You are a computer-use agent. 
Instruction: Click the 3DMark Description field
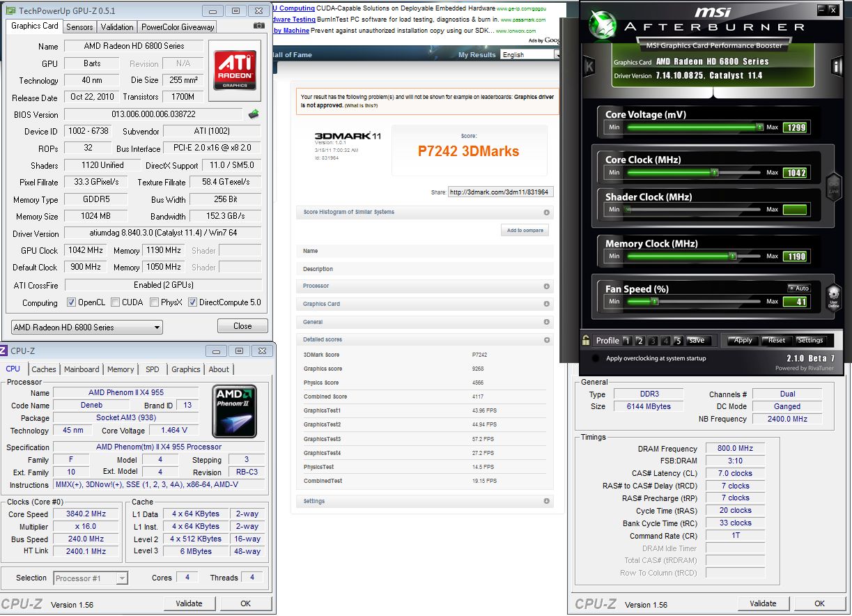pos(425,269)
